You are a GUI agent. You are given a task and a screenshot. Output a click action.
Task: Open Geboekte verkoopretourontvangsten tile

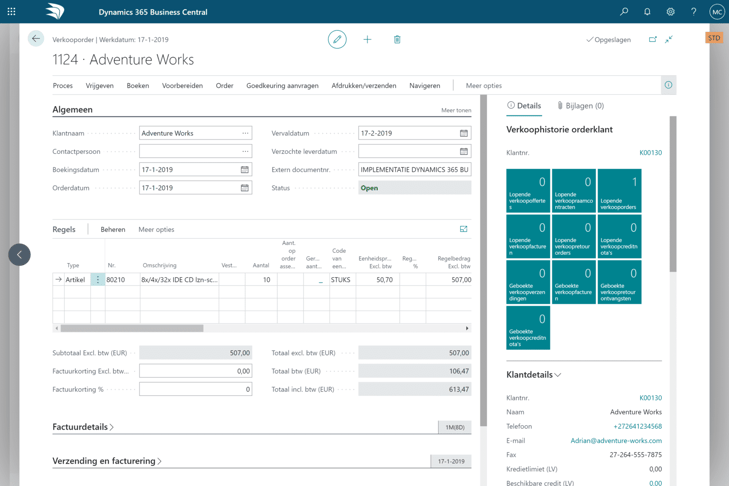[619, 282]
